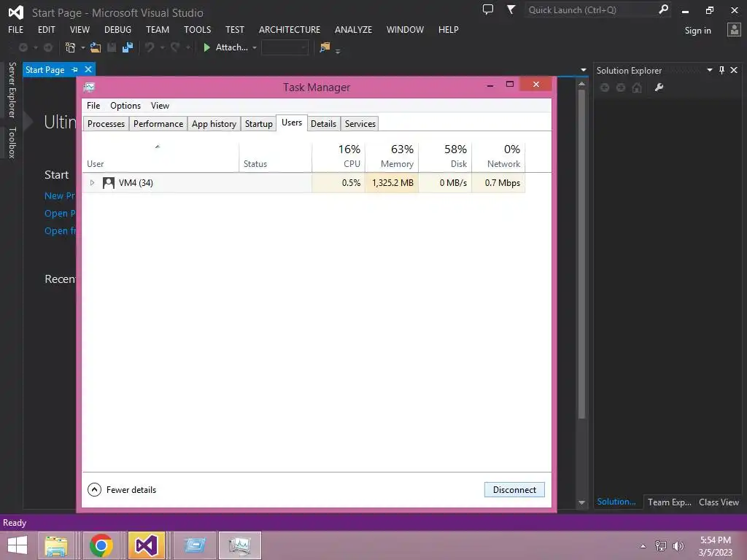747x560 pixels.
Task: Show hidden tray icons arrow
Action: click(643, 546)
